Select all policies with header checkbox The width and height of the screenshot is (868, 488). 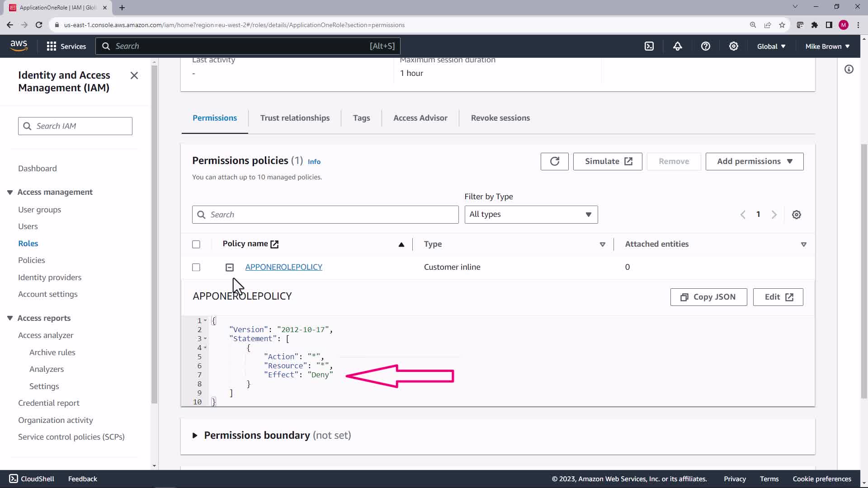click(196, 244)
